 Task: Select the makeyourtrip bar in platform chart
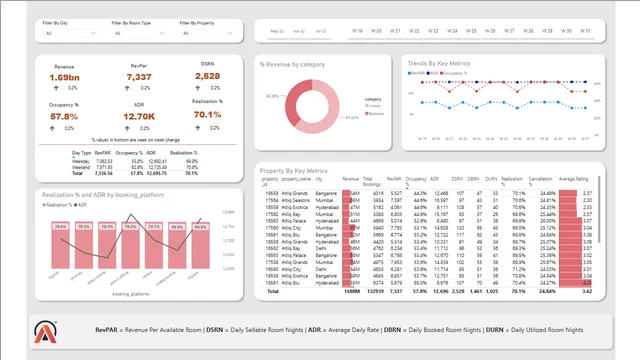click(177, 245)
